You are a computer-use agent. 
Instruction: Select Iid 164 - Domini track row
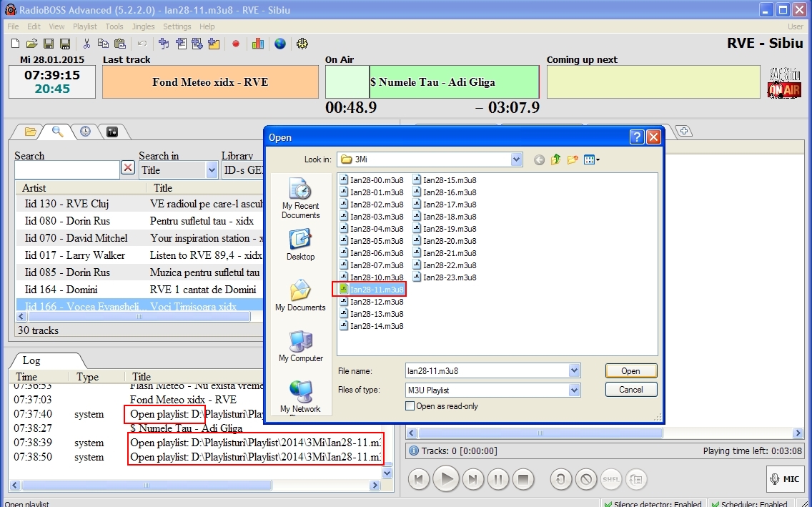click(x=140, y=290)
